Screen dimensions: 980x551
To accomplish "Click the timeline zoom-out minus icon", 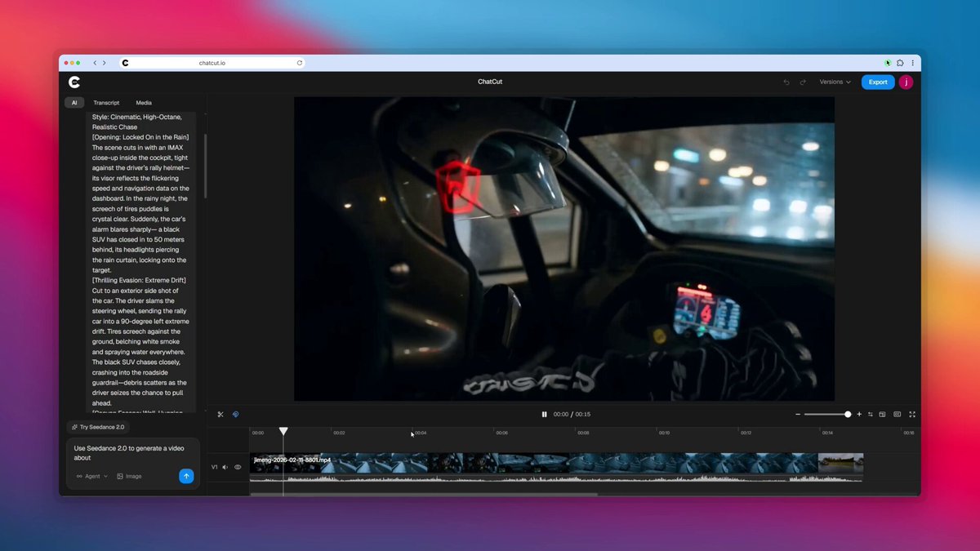I will tap(798, 415).
